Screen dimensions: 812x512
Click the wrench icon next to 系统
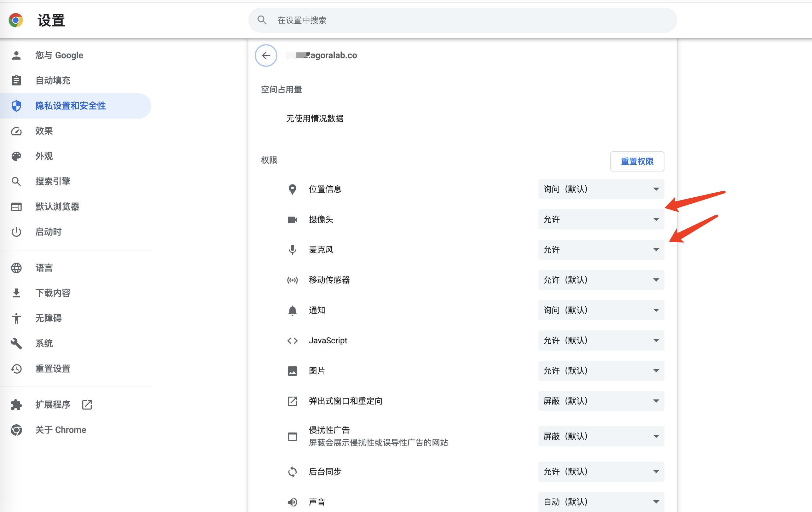16,344
